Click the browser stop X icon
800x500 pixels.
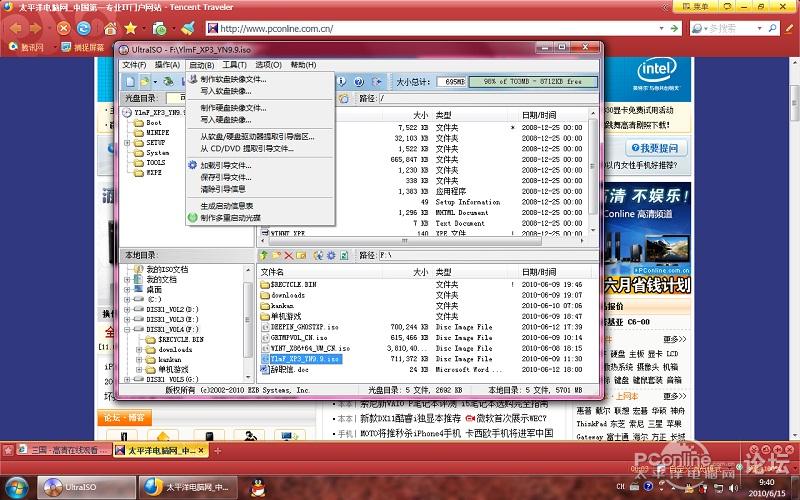63,28
